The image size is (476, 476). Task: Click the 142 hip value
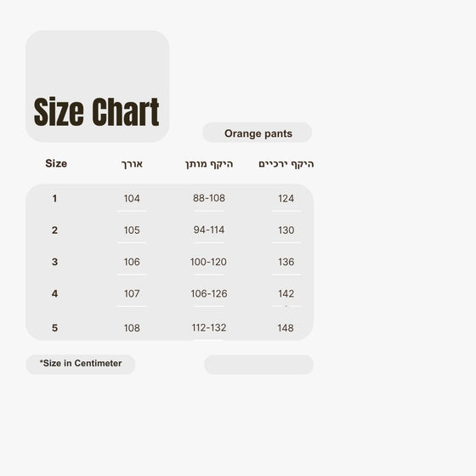click(286, 293)
